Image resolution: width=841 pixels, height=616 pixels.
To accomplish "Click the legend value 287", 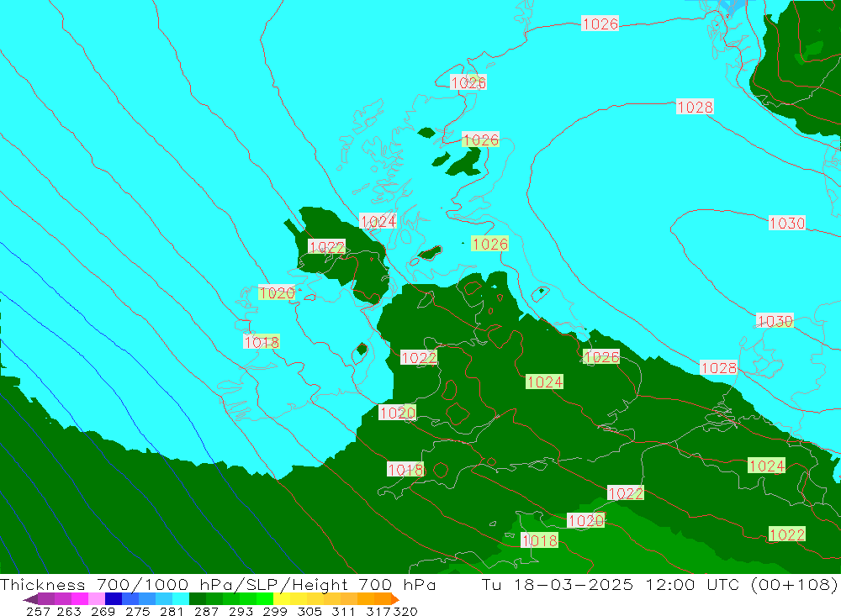I will click(x=206, y=611).
